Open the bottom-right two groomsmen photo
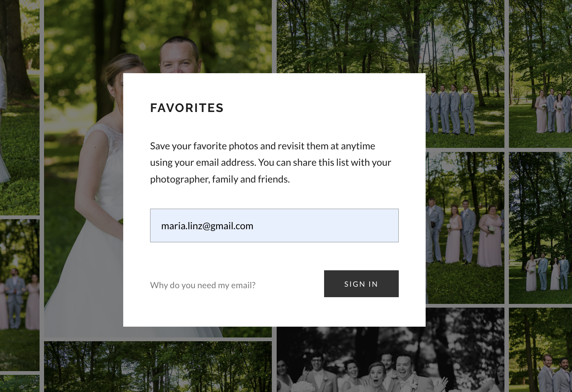The image size is (572, 392). click(540, 350)
